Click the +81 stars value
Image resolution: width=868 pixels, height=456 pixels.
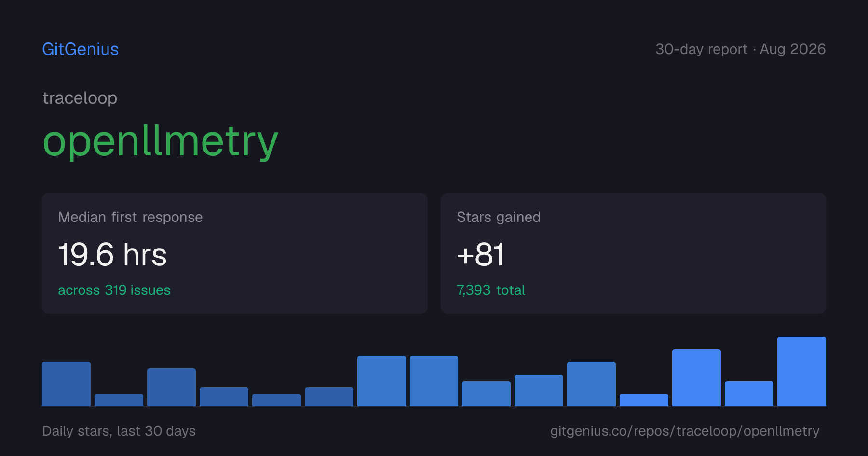pos(480,254)
